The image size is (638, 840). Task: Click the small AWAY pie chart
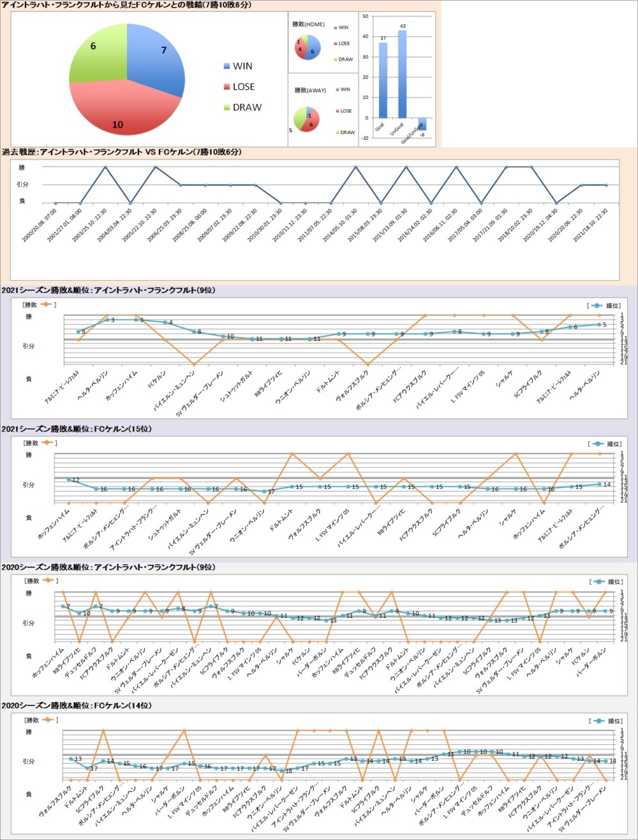tap(307, 120)
